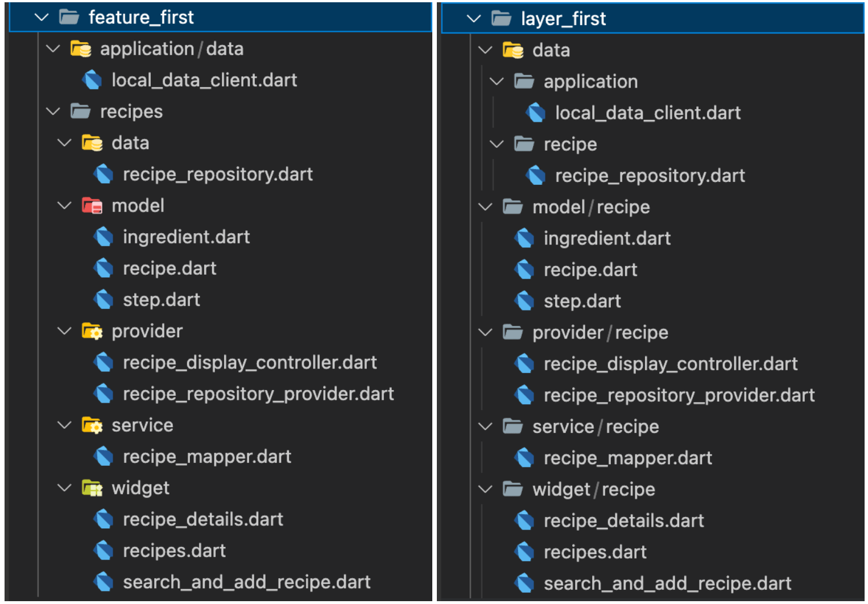Click the folder icon on model/recipe
This screenshot has width=868, height=604.
coord(513,207)
